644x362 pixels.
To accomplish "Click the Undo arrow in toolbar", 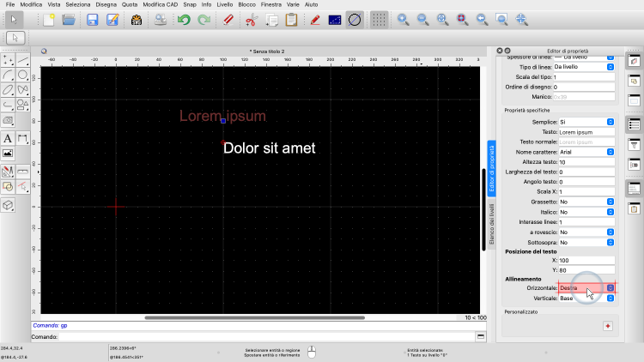I will [x=183, y=19].
